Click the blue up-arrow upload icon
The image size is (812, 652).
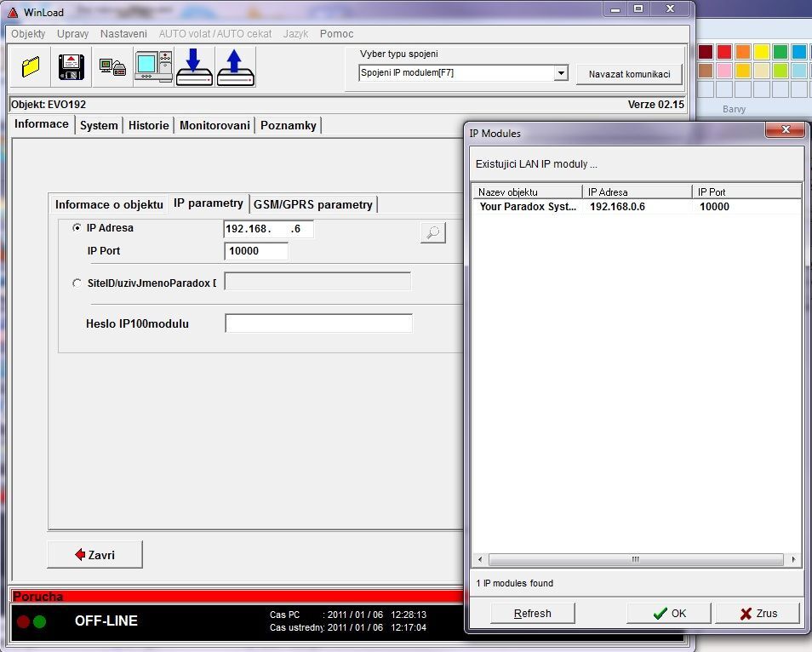click(235, 67)
